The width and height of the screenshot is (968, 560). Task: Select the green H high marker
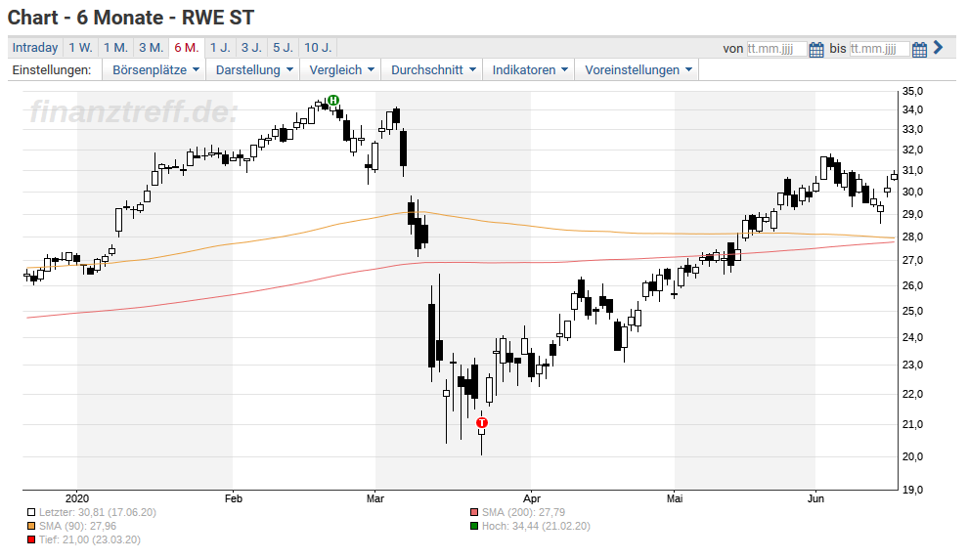333,100
